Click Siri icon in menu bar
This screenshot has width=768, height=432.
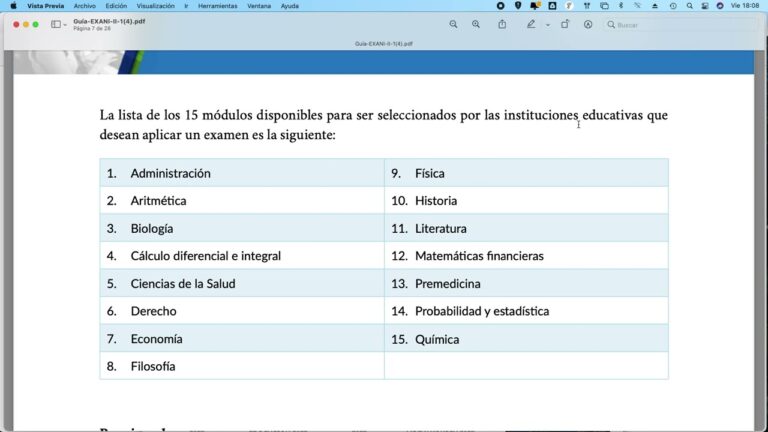[720, 6]
